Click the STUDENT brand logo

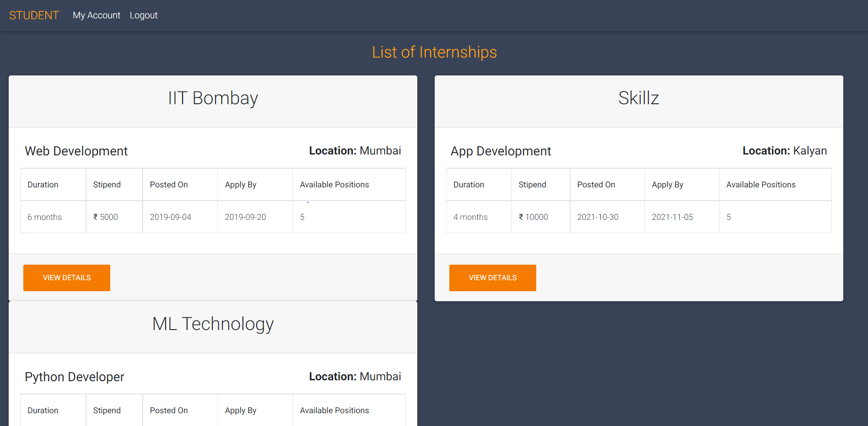[34, 15]
